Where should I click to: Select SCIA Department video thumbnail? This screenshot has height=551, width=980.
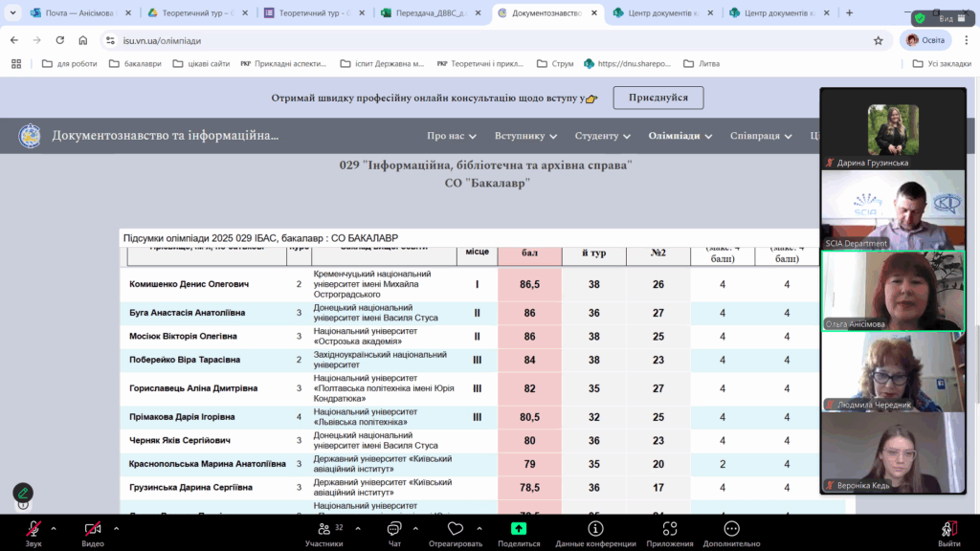tap(893, 210)
